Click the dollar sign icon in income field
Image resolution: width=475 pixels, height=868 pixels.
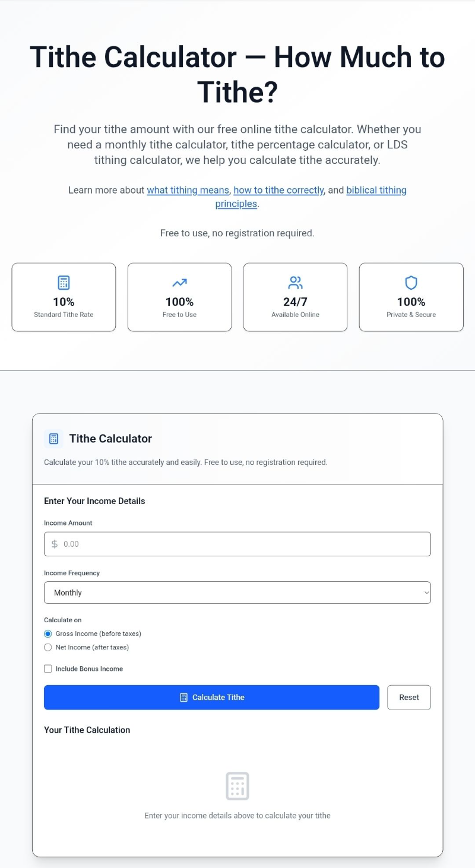(55, 544)
